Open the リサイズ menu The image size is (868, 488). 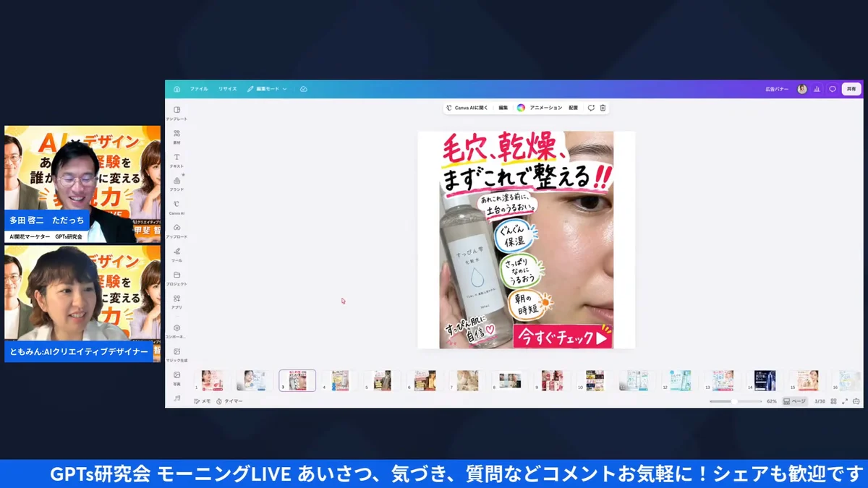pos(227,89)
